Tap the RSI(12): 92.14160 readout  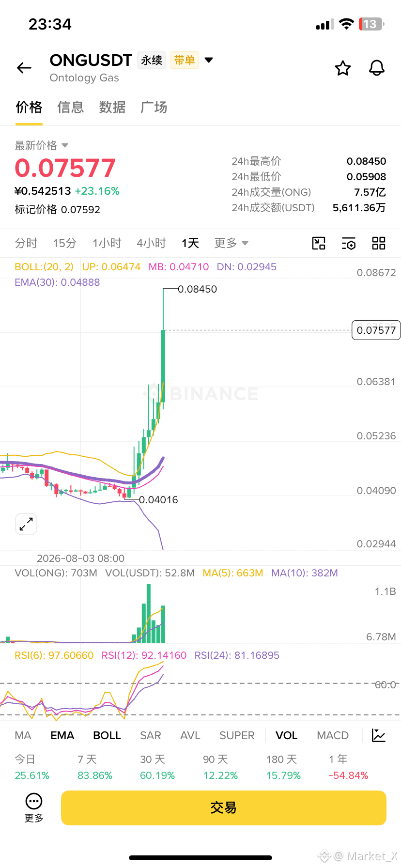click(144, 655)
